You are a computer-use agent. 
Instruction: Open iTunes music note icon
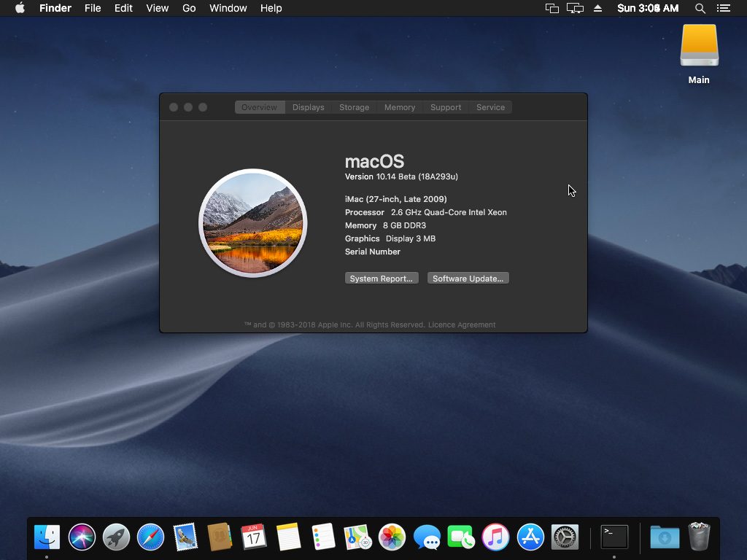(495, 537)
